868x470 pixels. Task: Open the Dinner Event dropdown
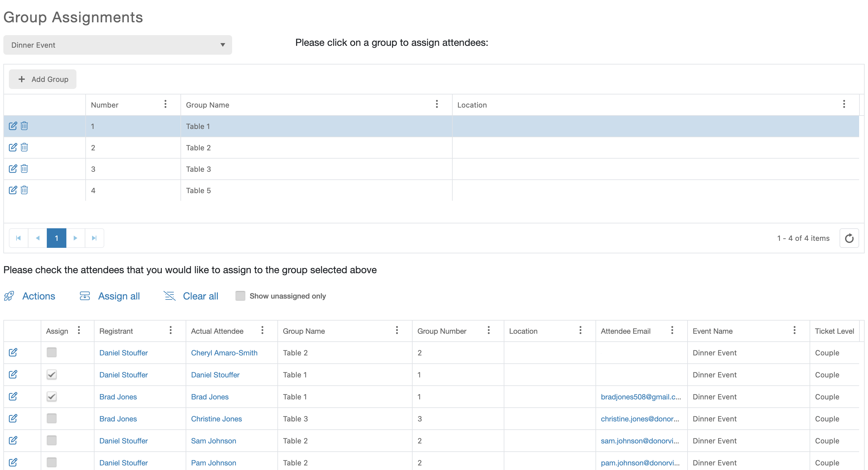[x=117, y=45]
